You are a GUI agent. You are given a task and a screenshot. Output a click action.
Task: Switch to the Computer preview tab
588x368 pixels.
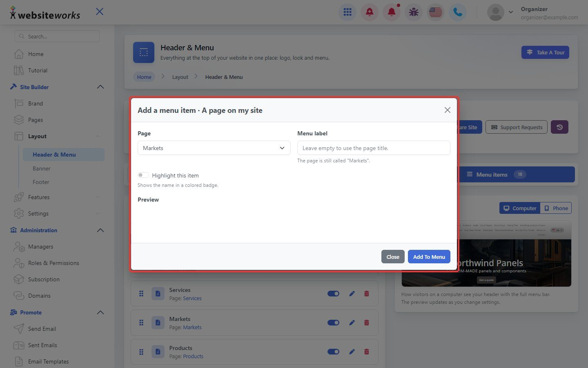[x=520, y=208]
